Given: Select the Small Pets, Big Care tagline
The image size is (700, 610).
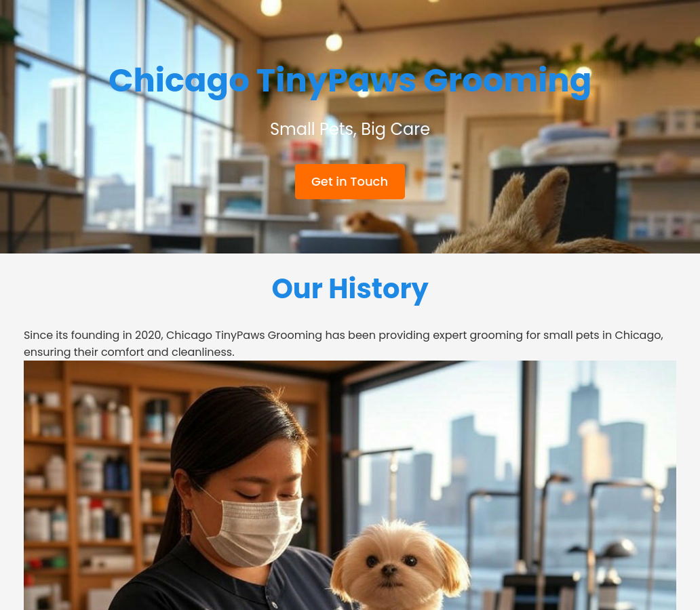Looking at the screenshot, I should [350, 129].
